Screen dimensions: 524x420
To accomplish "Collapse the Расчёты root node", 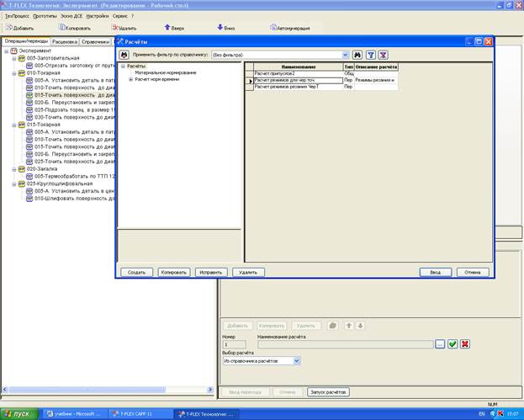I will [x=123, y=66].
